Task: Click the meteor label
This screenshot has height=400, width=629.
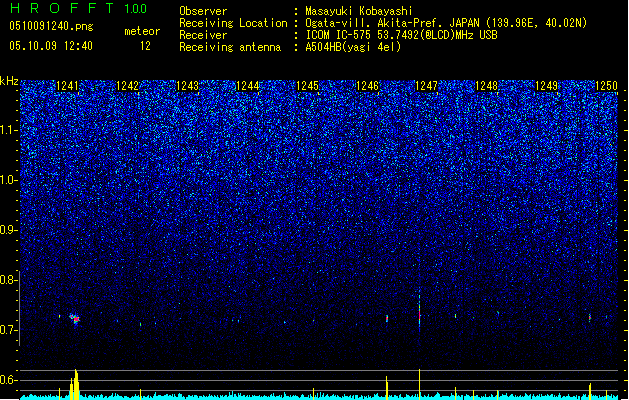Action: click(142, 31)
